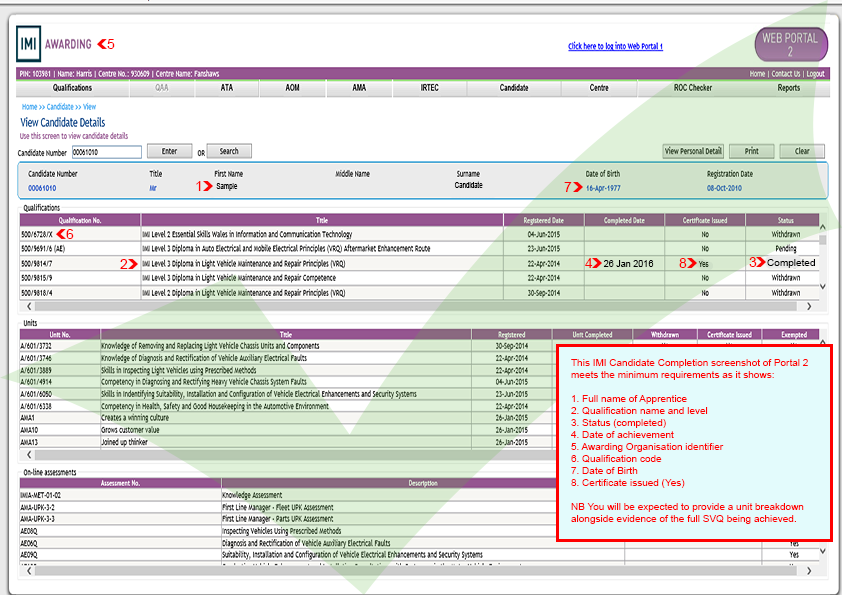Open the ROC Checker menu
The image size is (842, 595).
click(x=693, y=88)
